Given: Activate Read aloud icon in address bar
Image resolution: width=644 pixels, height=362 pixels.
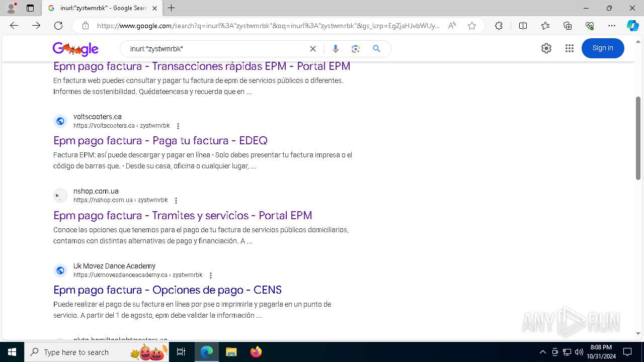Looking at the screenshot, I should click(452, 26).
